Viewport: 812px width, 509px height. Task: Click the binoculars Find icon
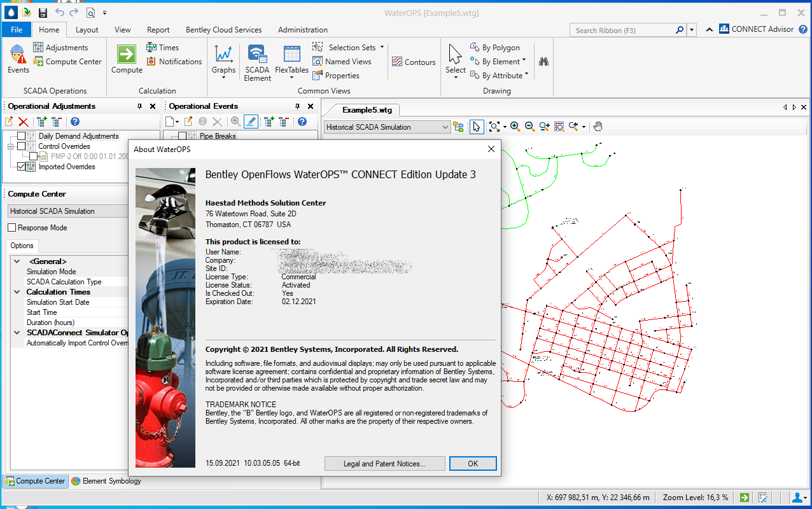(x=543, y=62)
